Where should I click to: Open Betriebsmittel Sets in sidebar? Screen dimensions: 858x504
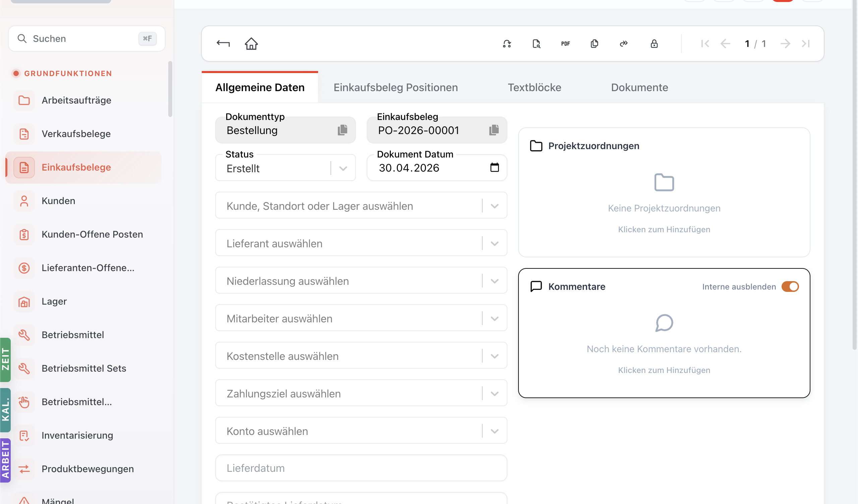(x=83, y=368)
